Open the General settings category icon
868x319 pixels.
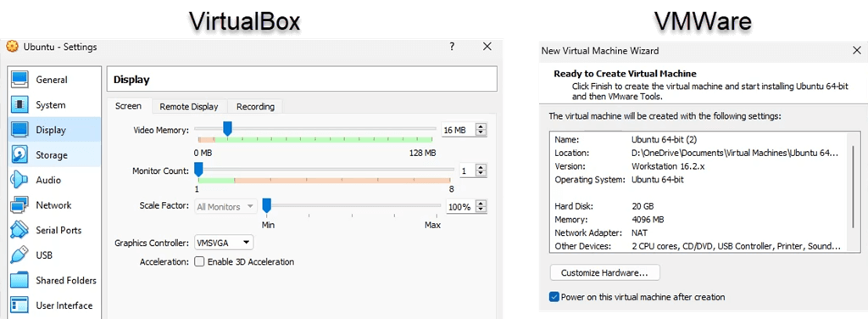[20, 80]
